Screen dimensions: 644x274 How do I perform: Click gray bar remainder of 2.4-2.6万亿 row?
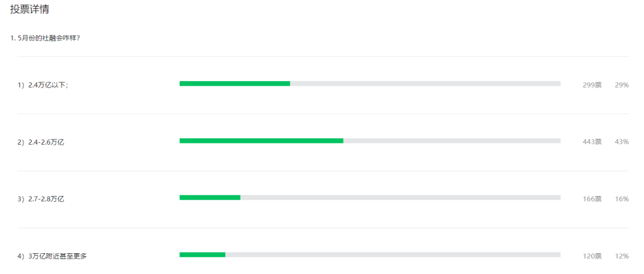pos(452,141)
